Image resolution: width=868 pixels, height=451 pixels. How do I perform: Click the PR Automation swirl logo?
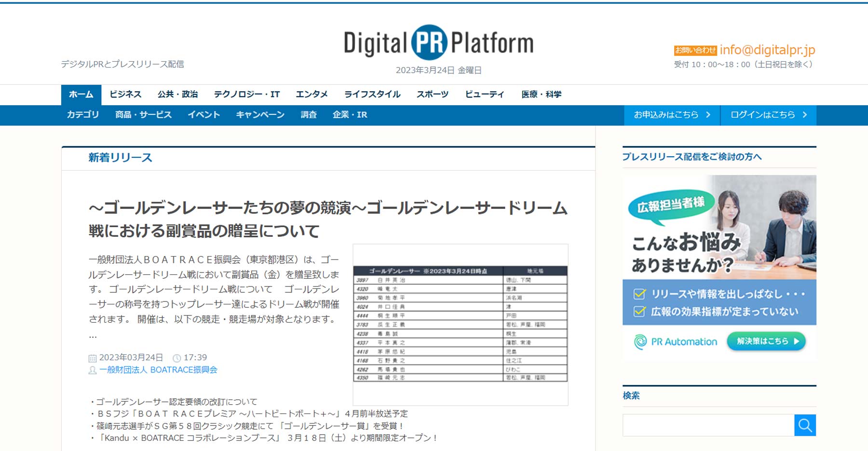click(x=640, y=342)
